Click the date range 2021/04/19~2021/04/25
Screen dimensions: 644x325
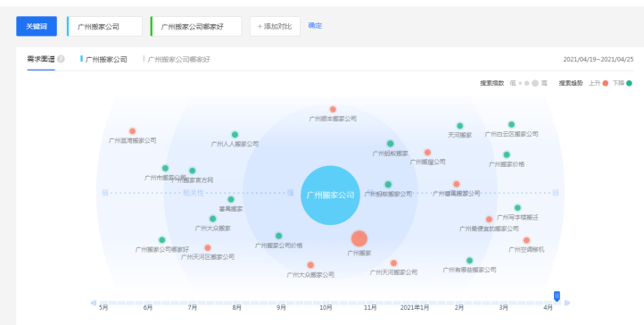pyautogui.click(x=598, y=59)
